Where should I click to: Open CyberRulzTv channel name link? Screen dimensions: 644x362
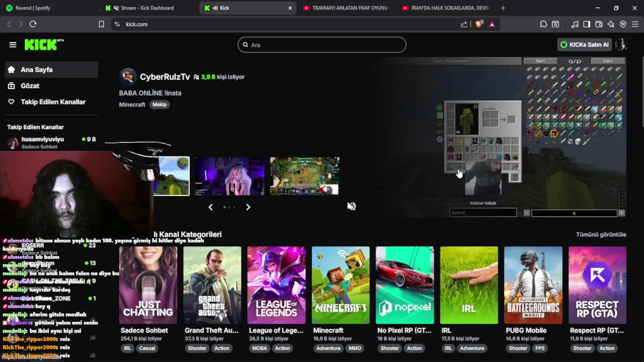point(165,77)
